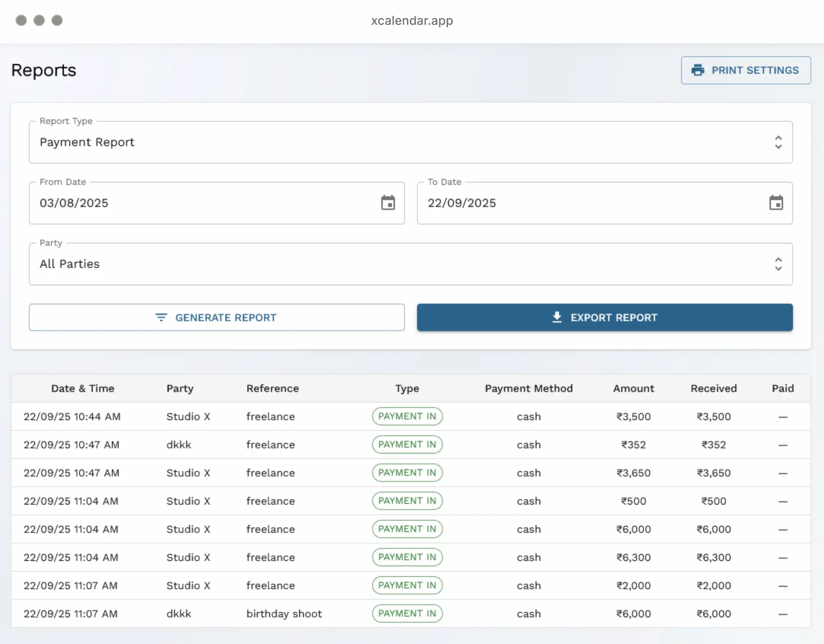Click the filter icon on Generate Report

coord(161,317)
